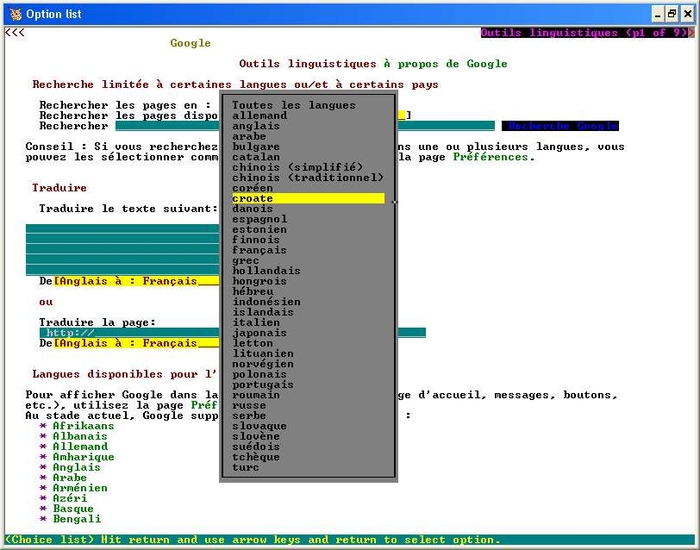Viewport: 700px width, 550px height.
Task: Click the '<<<' back indicator
Action: click(15, 33)
